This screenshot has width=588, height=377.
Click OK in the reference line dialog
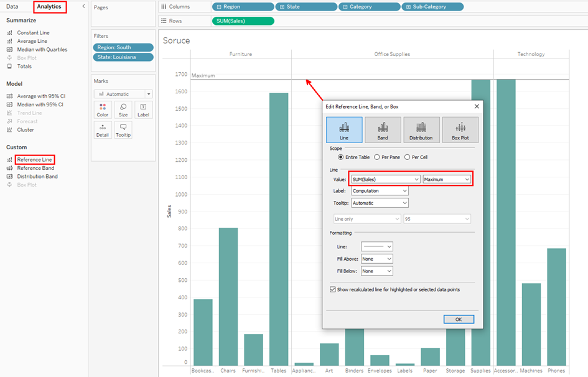pos(459,319)
